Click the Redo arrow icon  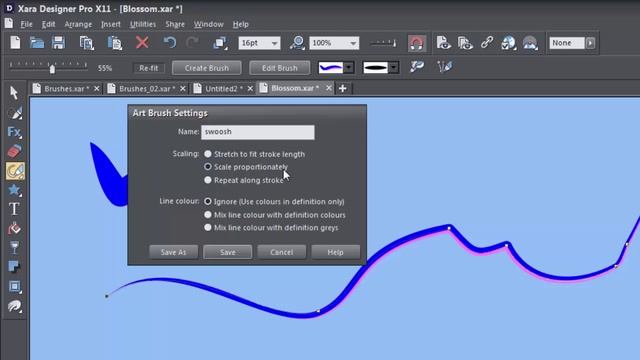tap(192, 42)
